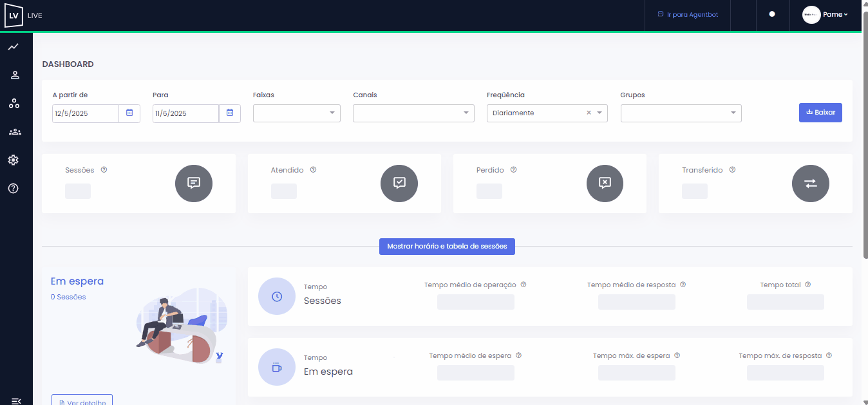Click the Em espera card title

click(x=77, y=281)
